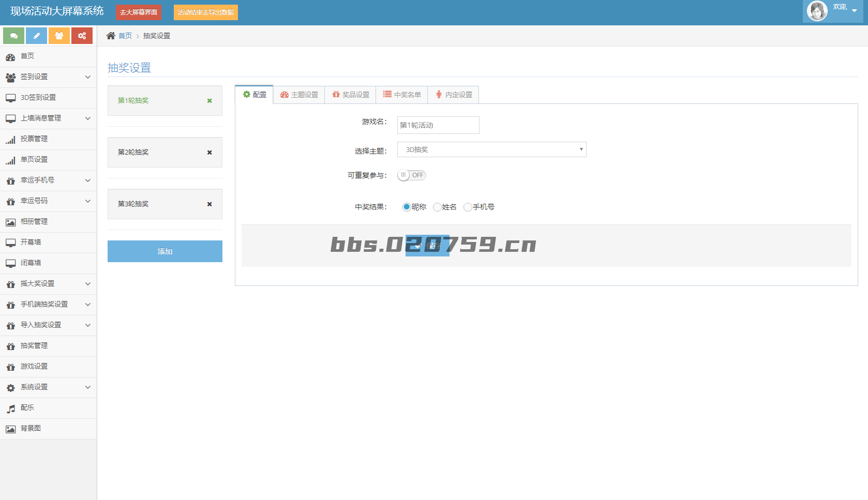
Task: Open 配乐 in the sidebar
Action: tap(27, 408)
